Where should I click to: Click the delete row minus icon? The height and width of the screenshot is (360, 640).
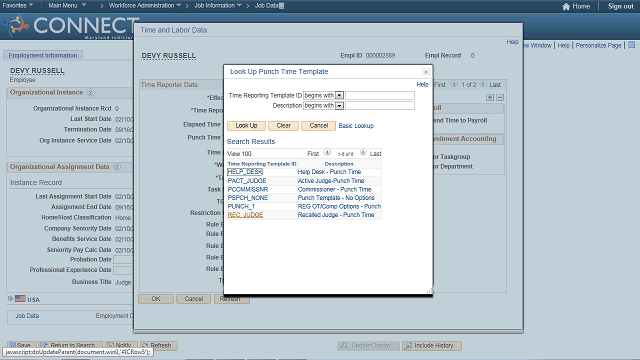[x=500, y=98]
